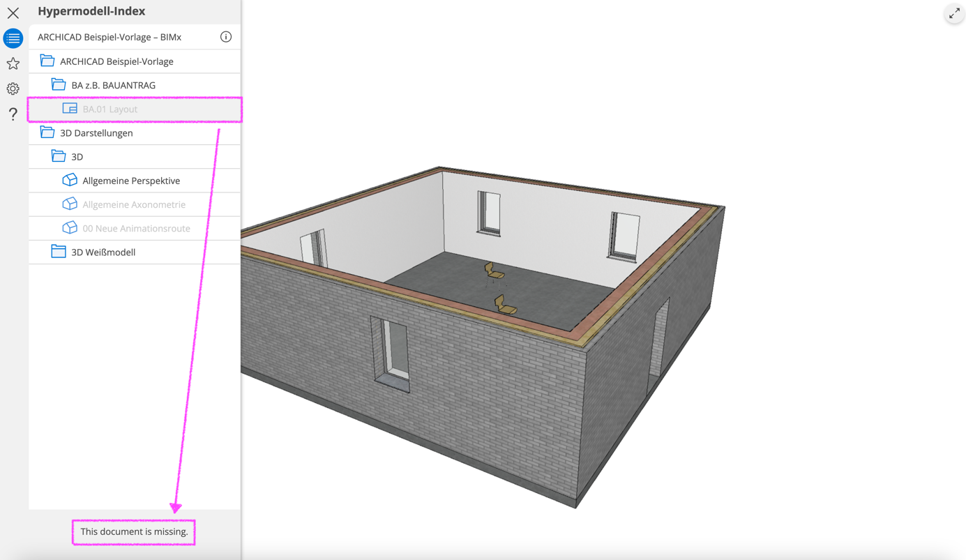Viewport: 966px width, 560px height.
Task: Close the Hypermodell-Index panel with X
Action: pos(13,13)
